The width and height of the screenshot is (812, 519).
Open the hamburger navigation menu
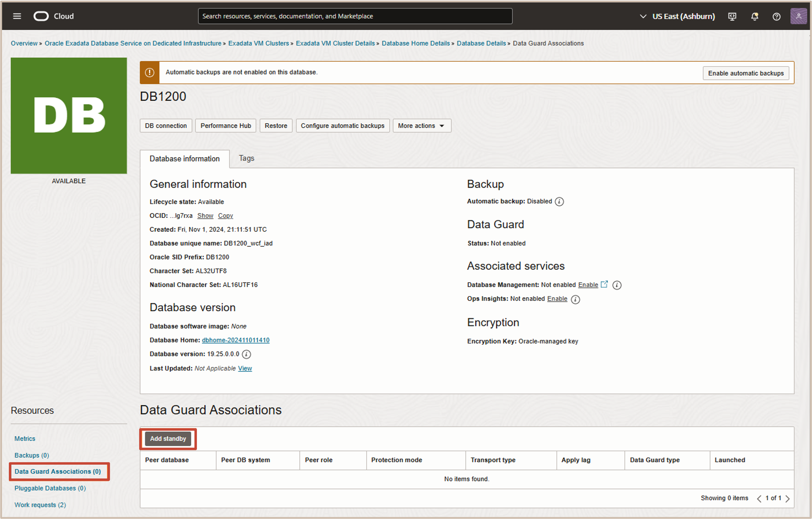pos(17,16)
